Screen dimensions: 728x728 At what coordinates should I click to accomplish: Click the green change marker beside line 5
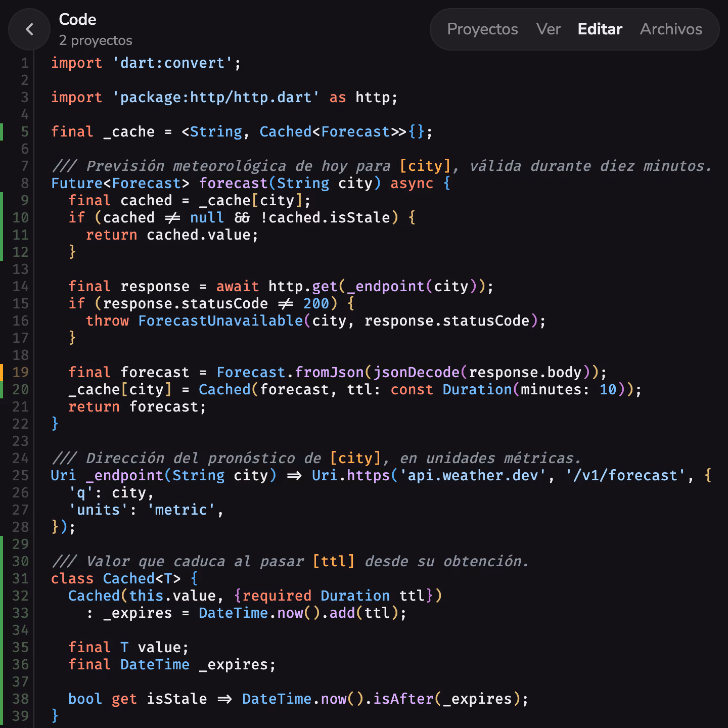(2, 131)
